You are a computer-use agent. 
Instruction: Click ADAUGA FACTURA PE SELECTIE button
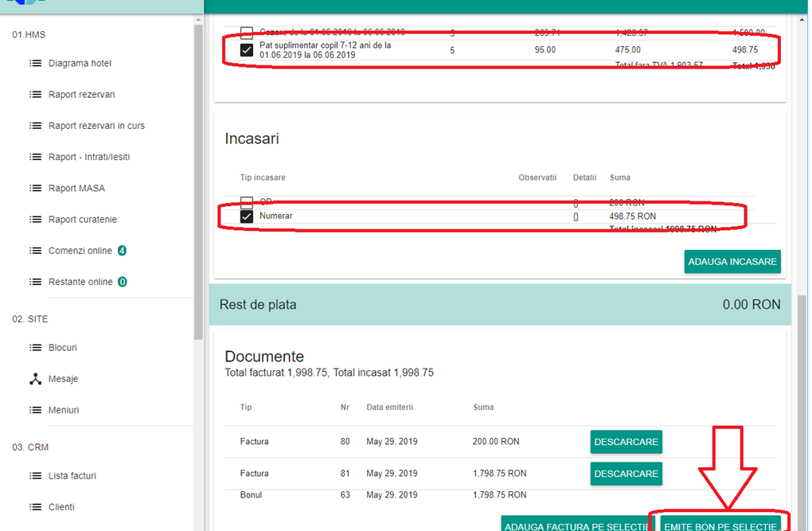576,524
